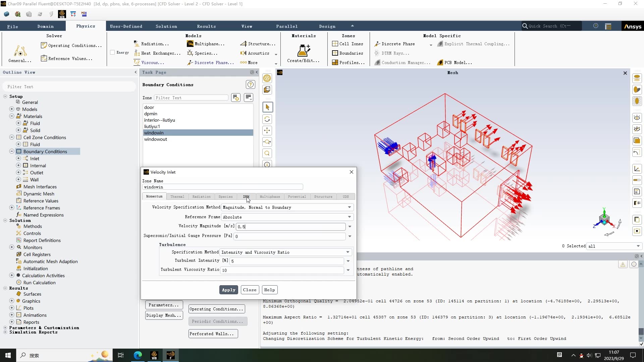Select the mouse pointer tool in the viewport toolbar

pyautogui.click(x=267, y=107)
